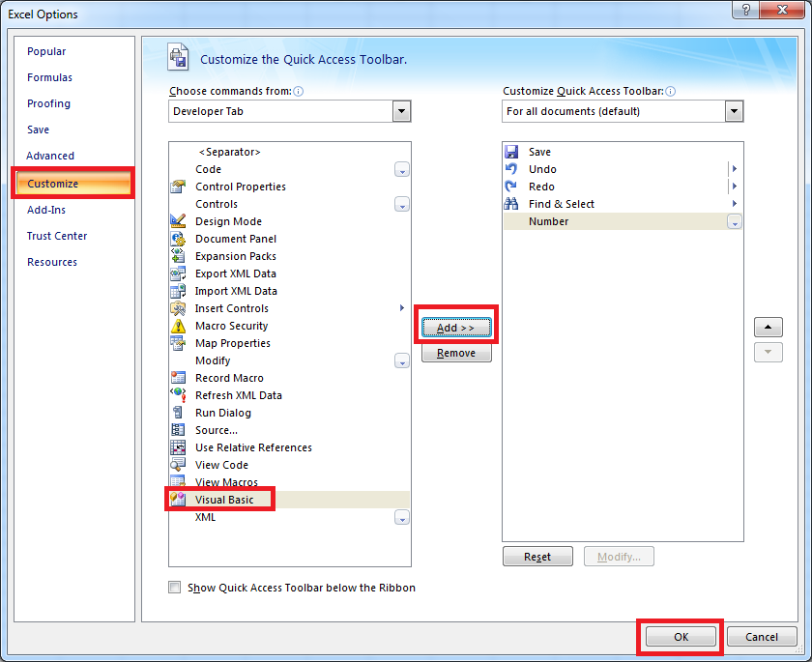Image resolution: width=812 pixels, height=662 pixels.
Task: Click the Import XML Data icon
Action: 178,291
